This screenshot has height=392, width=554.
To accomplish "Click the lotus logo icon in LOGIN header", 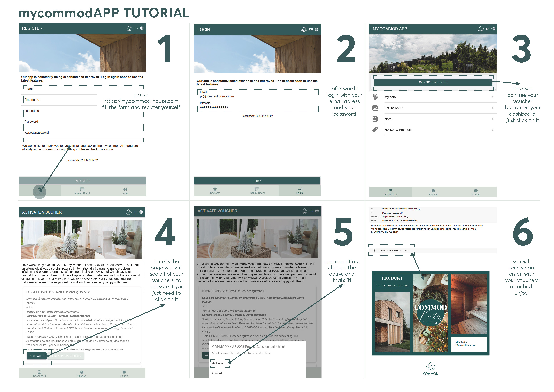I will click(304, 30).
